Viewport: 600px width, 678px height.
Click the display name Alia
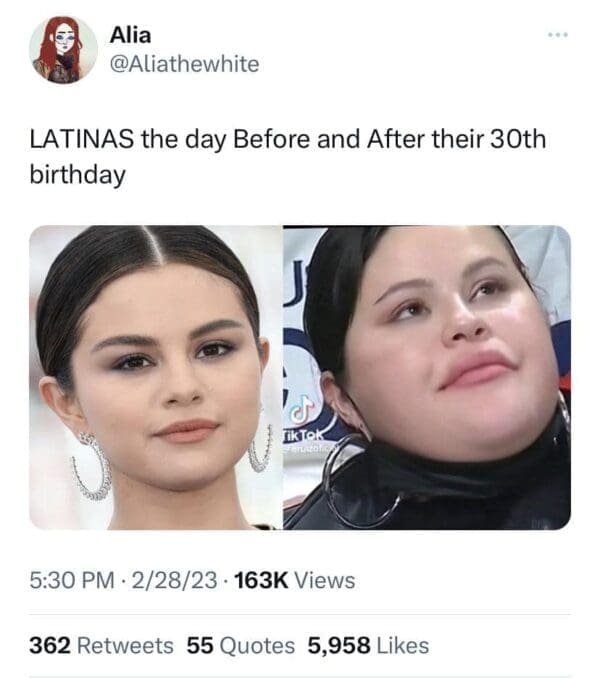pos(131,35)
